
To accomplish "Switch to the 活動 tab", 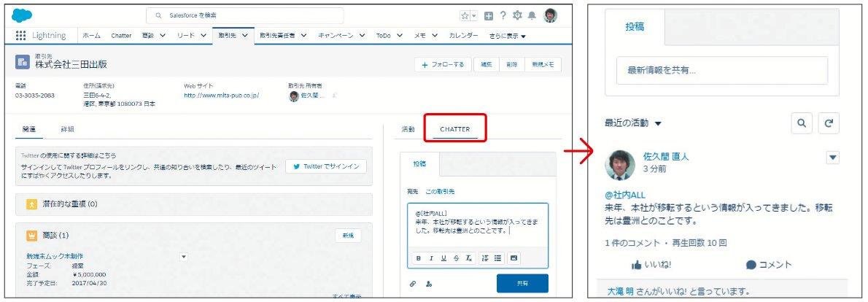I will [408, 129].
